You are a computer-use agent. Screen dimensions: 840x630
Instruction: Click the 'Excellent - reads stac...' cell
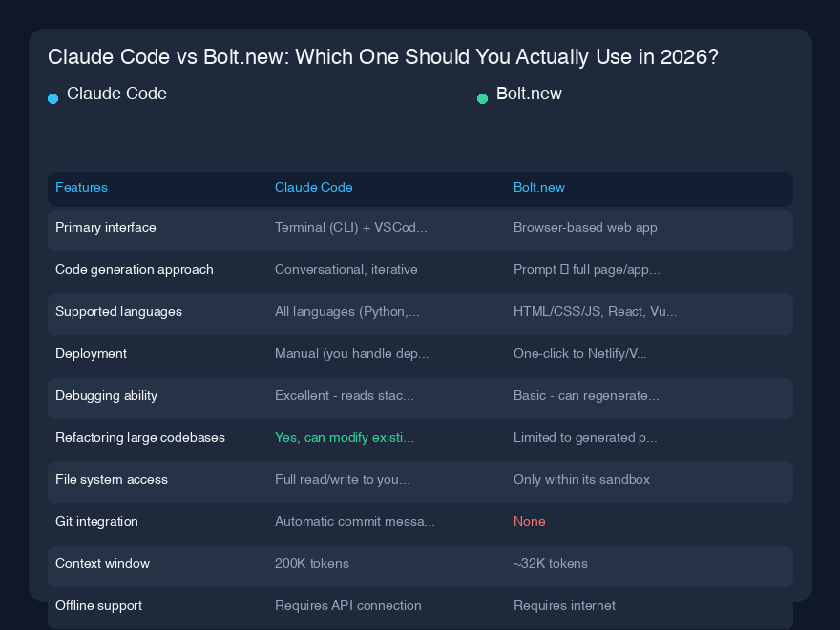[x=345, y=396]
